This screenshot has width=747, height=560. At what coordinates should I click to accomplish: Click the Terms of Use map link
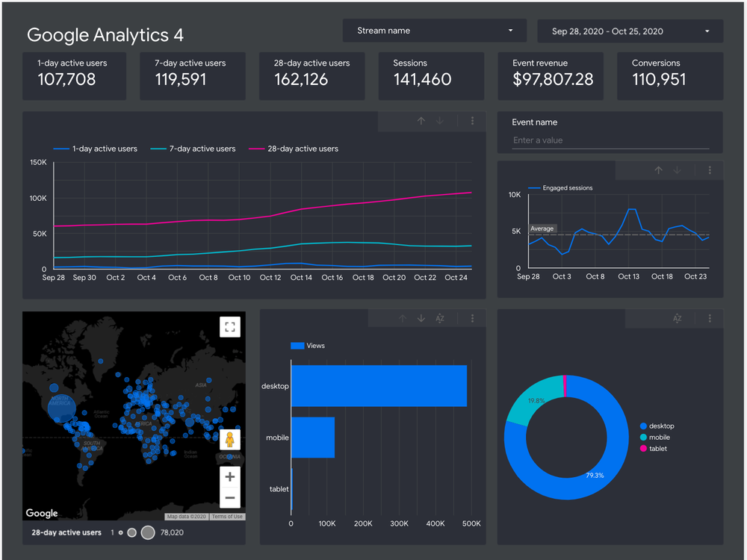(227, 517)
